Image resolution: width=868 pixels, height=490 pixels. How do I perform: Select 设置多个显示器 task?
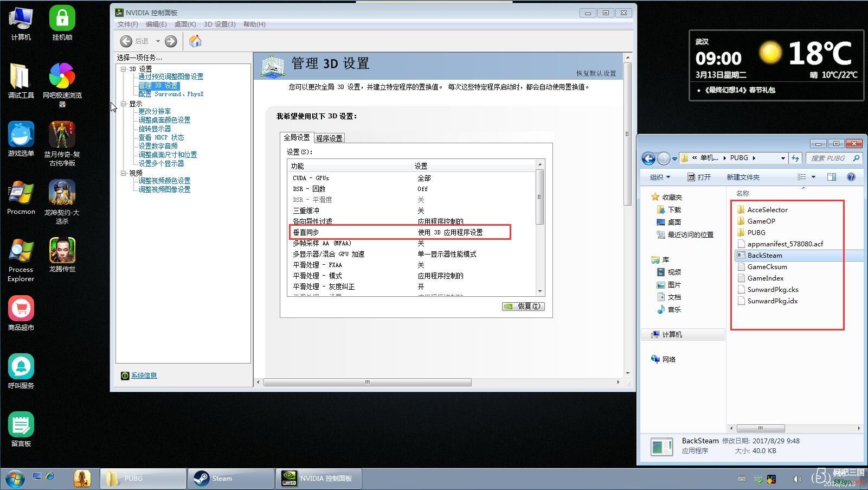161,164
